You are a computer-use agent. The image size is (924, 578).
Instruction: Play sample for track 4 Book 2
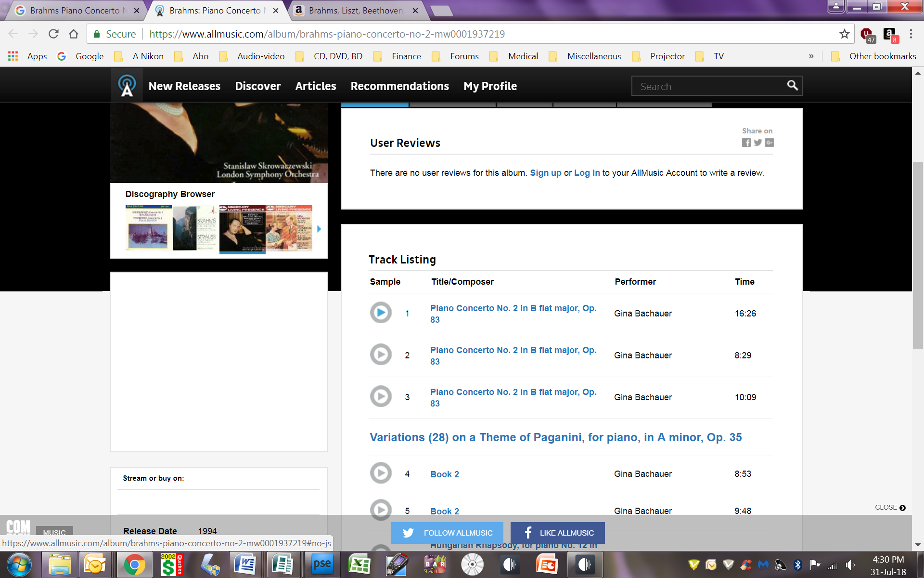pyautogui.click(x=381, y=473)
